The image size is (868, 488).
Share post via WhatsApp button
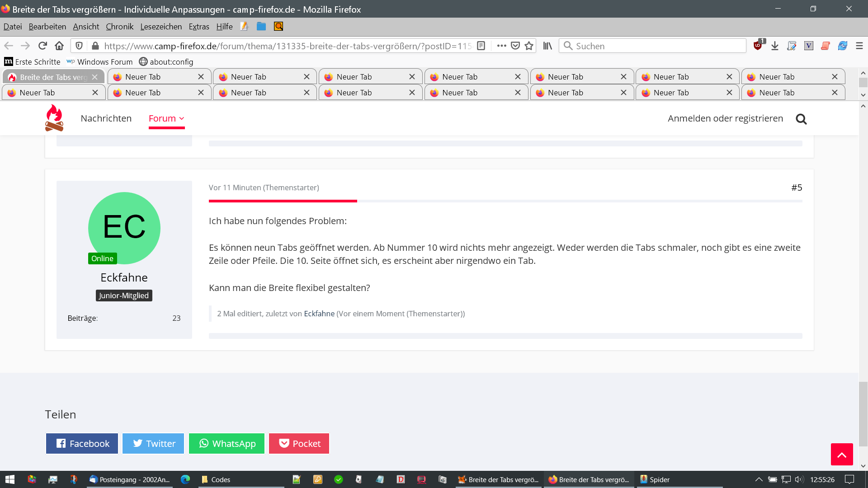coord(226,443)
